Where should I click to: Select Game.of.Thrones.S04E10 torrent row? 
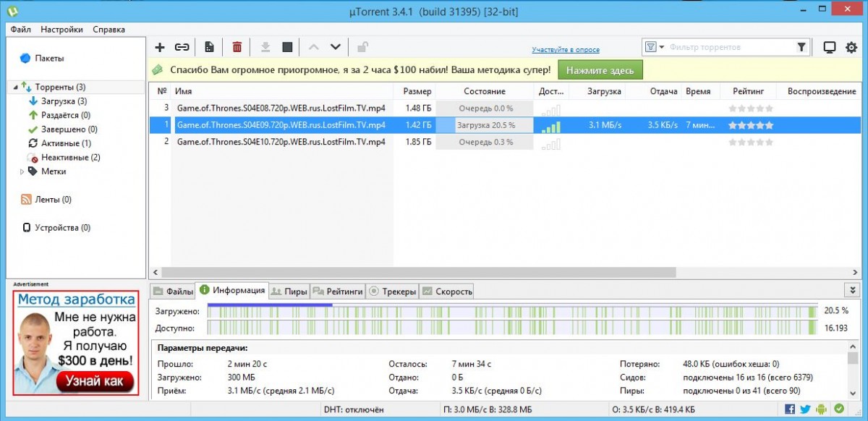[505, 142]
